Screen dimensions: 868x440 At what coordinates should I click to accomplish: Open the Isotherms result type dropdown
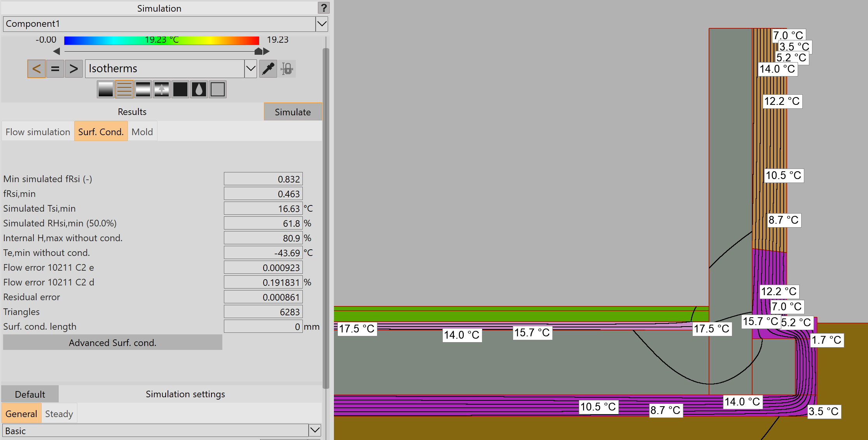[250, 68]
